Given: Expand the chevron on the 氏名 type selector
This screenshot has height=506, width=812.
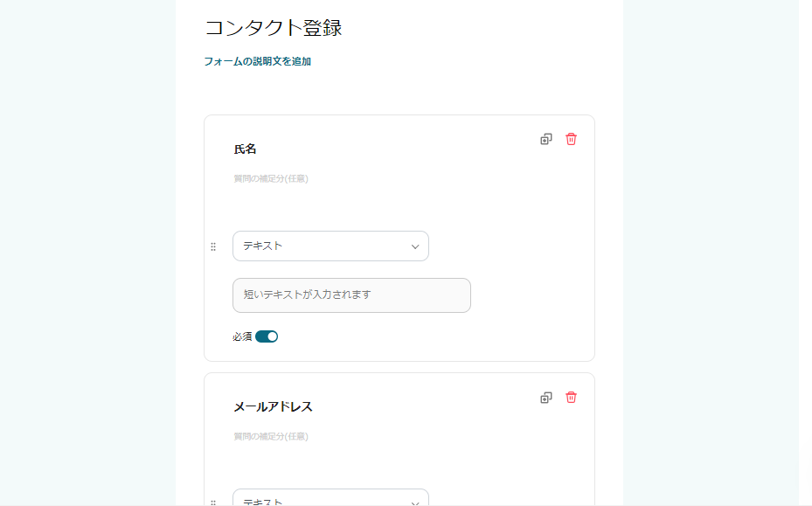Looking at the screenshot, I should coord(415,246).
